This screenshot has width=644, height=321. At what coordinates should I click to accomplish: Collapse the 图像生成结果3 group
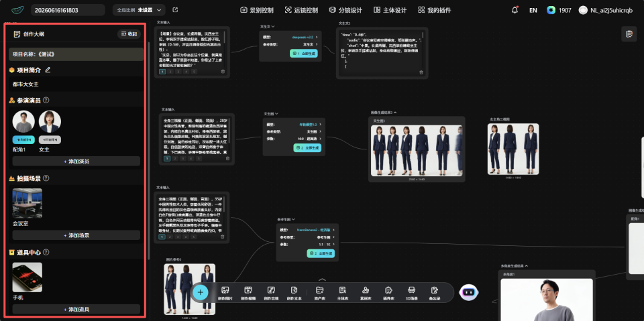[395, 112]
